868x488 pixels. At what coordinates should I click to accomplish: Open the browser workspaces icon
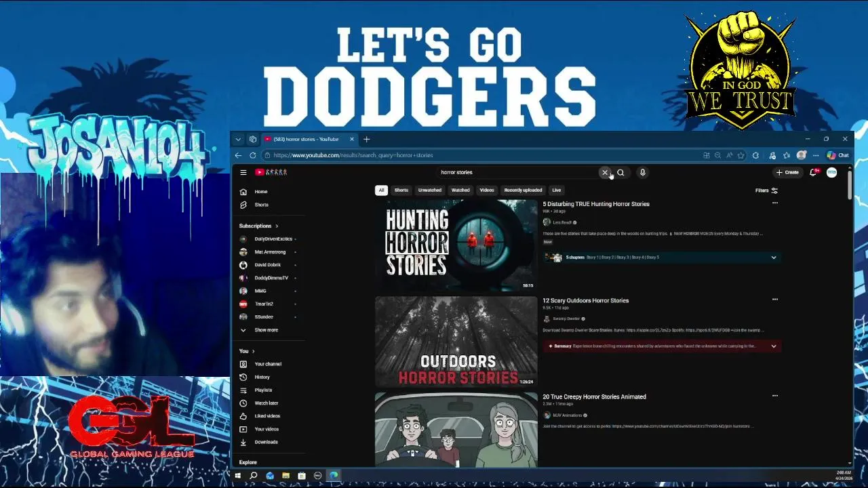252,139
